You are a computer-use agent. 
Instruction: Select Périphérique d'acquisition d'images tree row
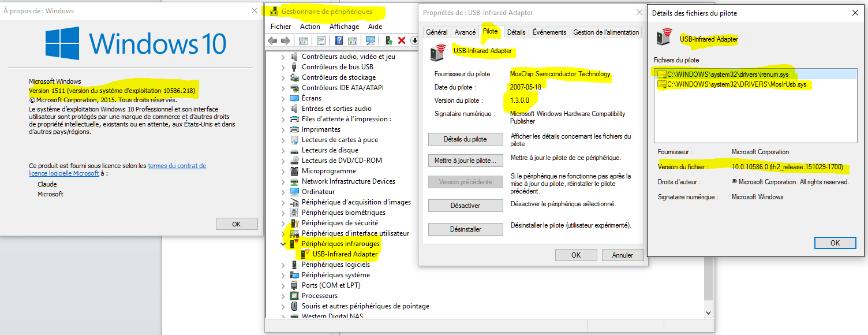coord(356,202)
